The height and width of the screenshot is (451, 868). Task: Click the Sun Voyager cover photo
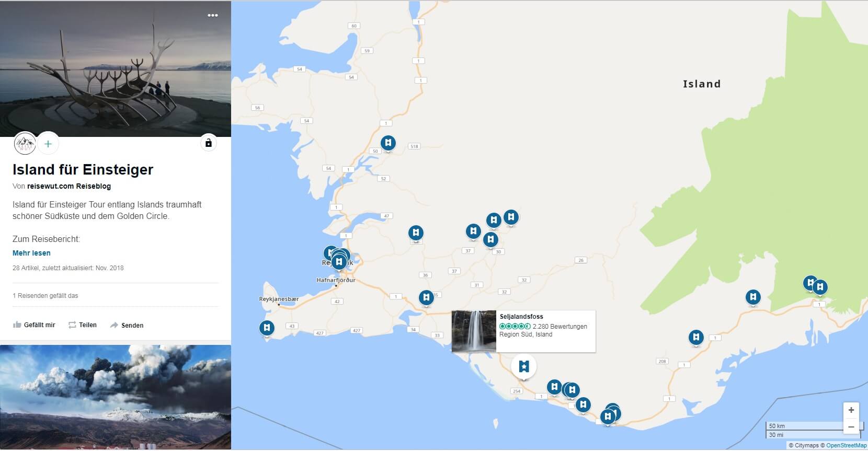pos(115,68)
